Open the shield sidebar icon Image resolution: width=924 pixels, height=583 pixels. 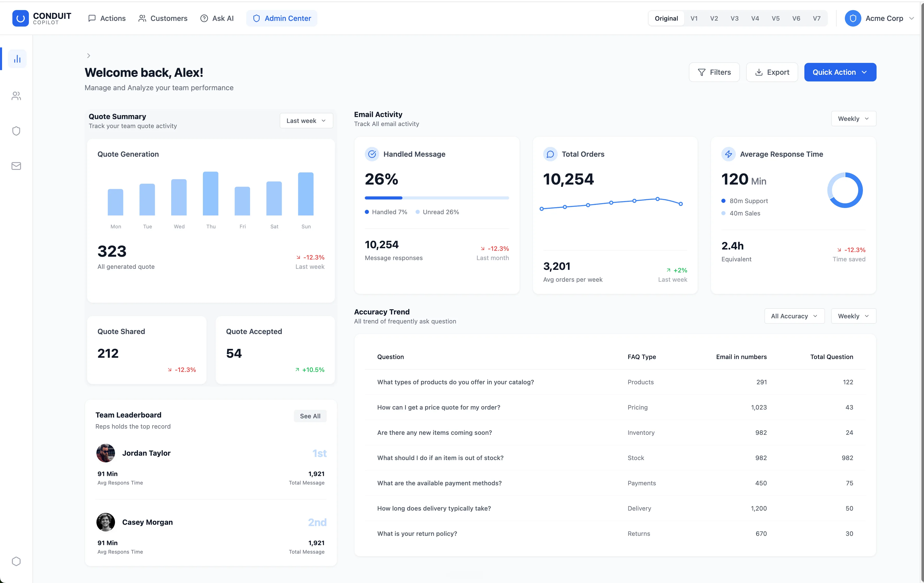click(x=16, y=131)
